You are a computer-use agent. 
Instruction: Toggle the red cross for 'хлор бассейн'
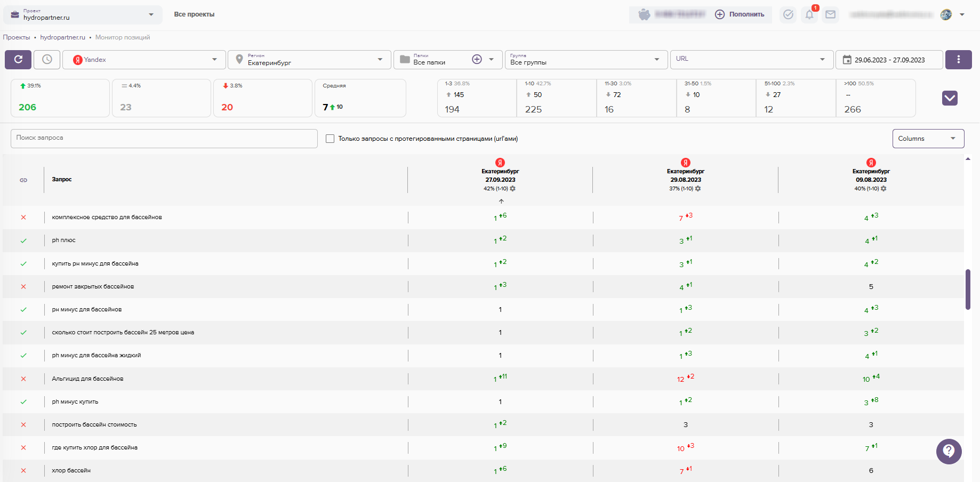pos(23,471)
